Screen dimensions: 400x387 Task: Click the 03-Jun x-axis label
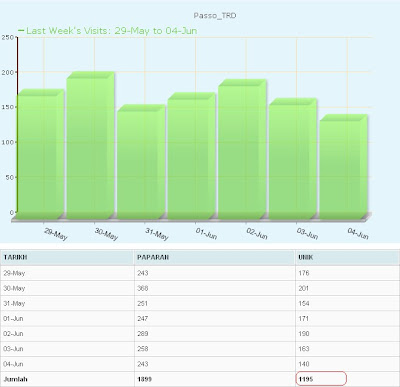pyautogui.click(x=307, y=234)
